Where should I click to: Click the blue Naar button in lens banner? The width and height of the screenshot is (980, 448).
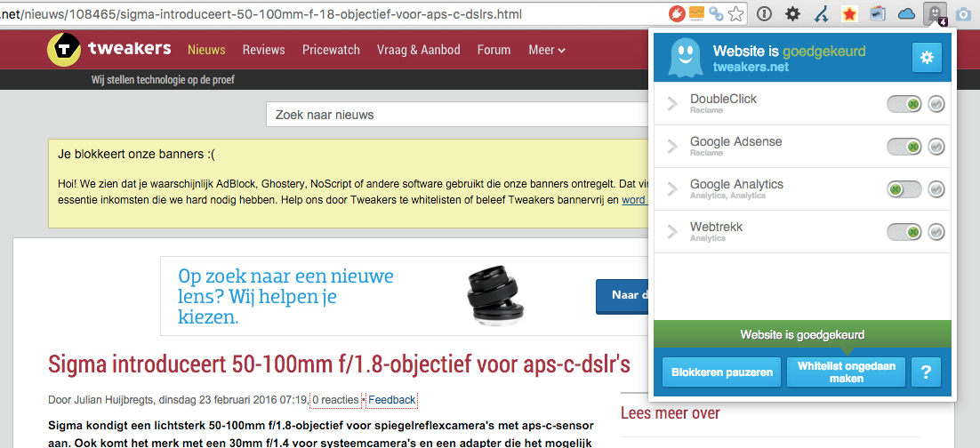coord(623,296)
